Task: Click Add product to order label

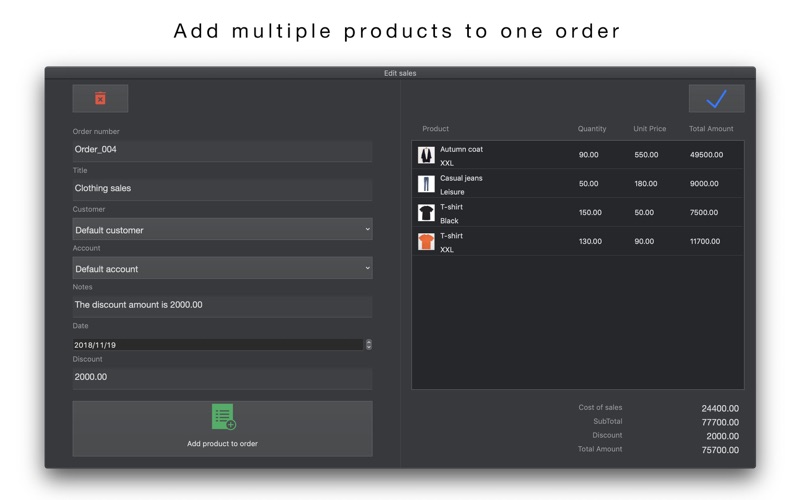Action: click(222, 443)
